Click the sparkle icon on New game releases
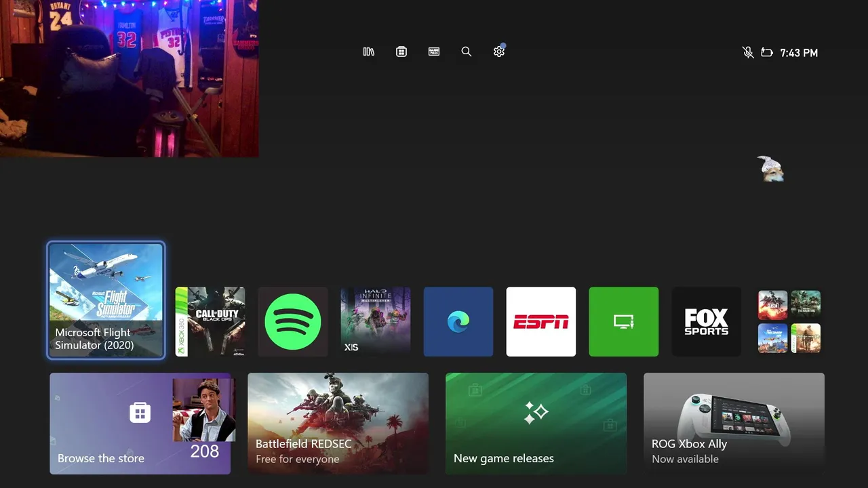 tap(536, 413)
